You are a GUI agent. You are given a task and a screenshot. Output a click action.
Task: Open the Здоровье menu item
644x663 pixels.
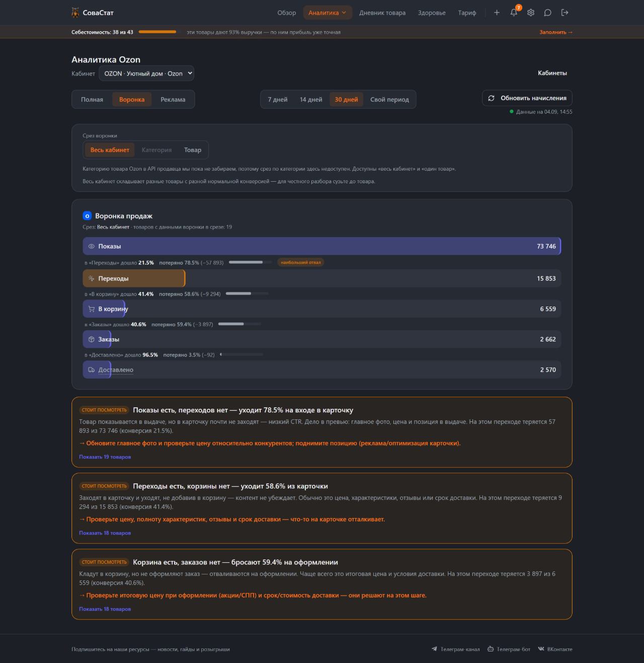(x=432, y=13)
